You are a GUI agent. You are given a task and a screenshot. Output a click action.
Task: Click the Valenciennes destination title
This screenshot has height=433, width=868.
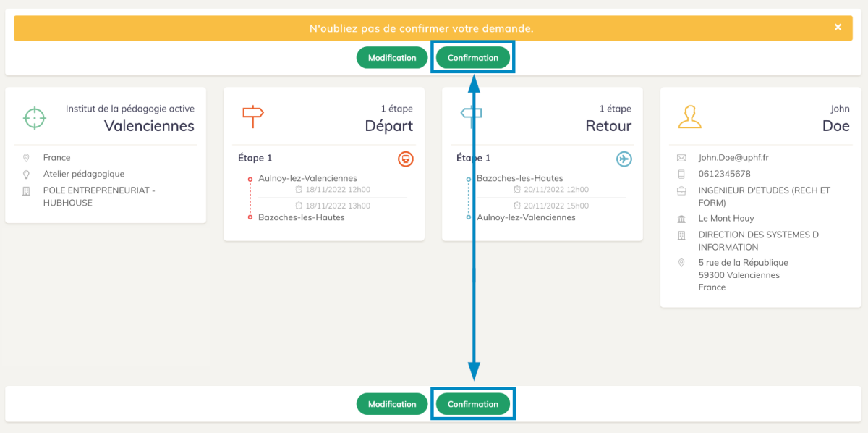149,126
